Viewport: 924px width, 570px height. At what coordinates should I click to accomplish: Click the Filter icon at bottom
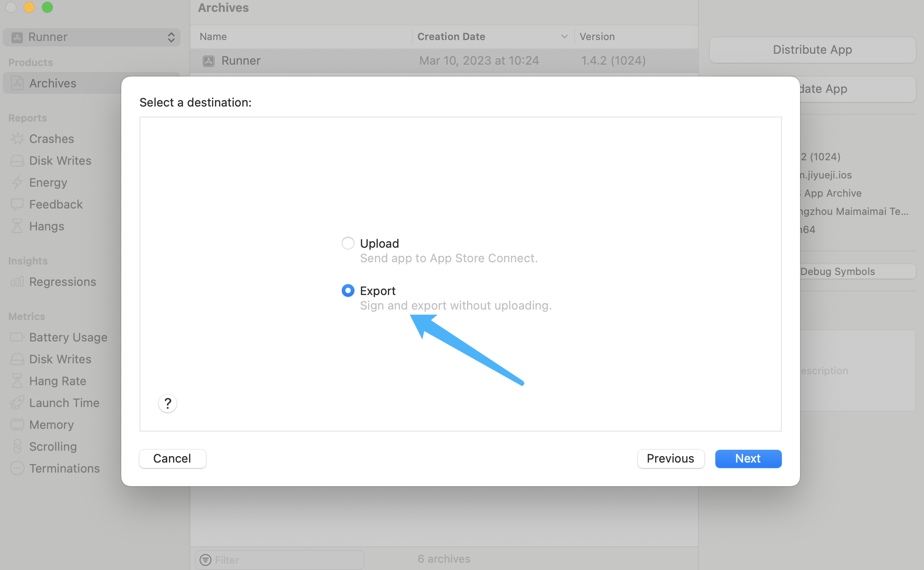pyautogui.click(x=205, y=560)
